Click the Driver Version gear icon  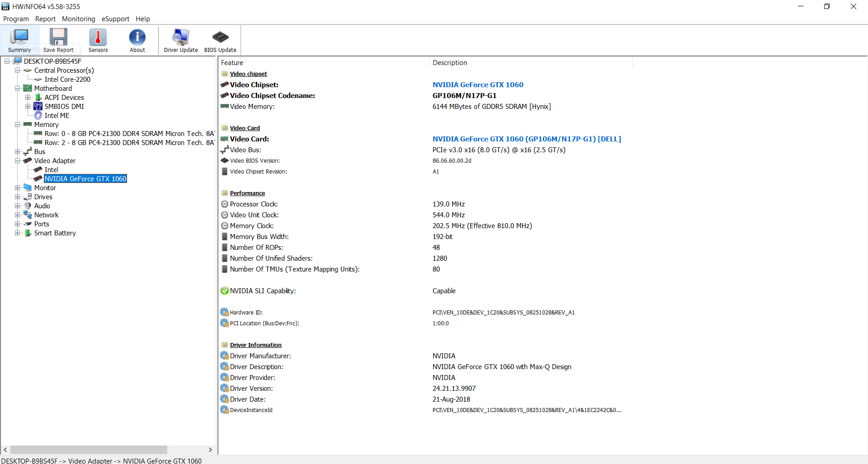pos(225,388)
